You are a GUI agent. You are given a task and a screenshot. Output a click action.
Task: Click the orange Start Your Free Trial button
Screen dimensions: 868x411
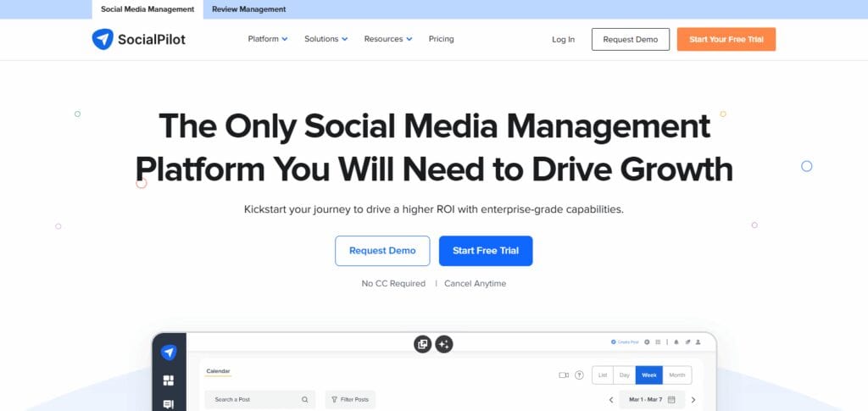coord(726,39)
